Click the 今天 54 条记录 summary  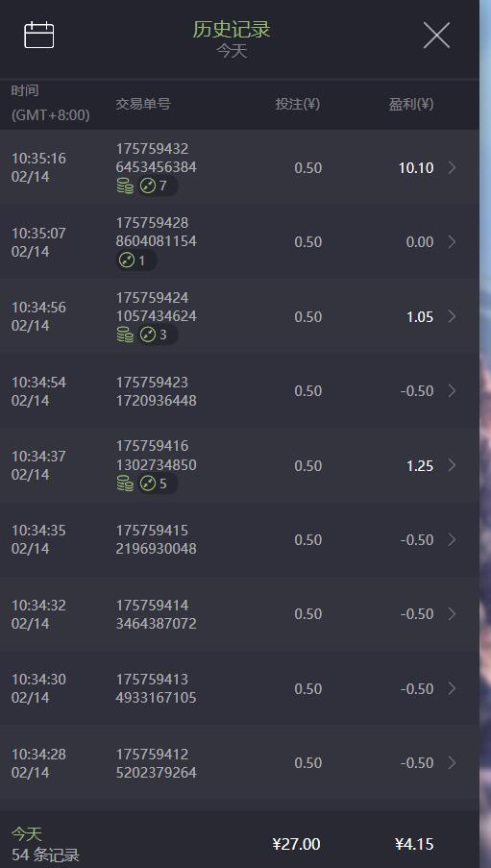(x=45, y=844)
